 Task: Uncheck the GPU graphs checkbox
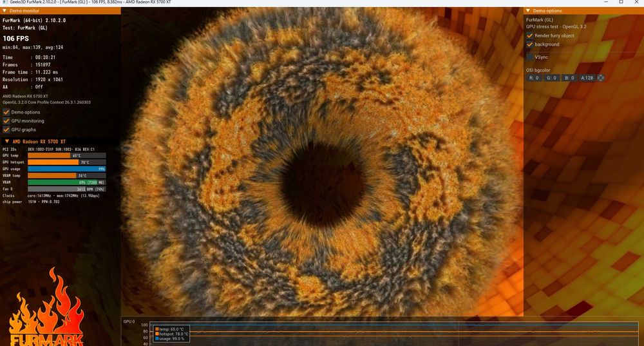coord(6,130)
